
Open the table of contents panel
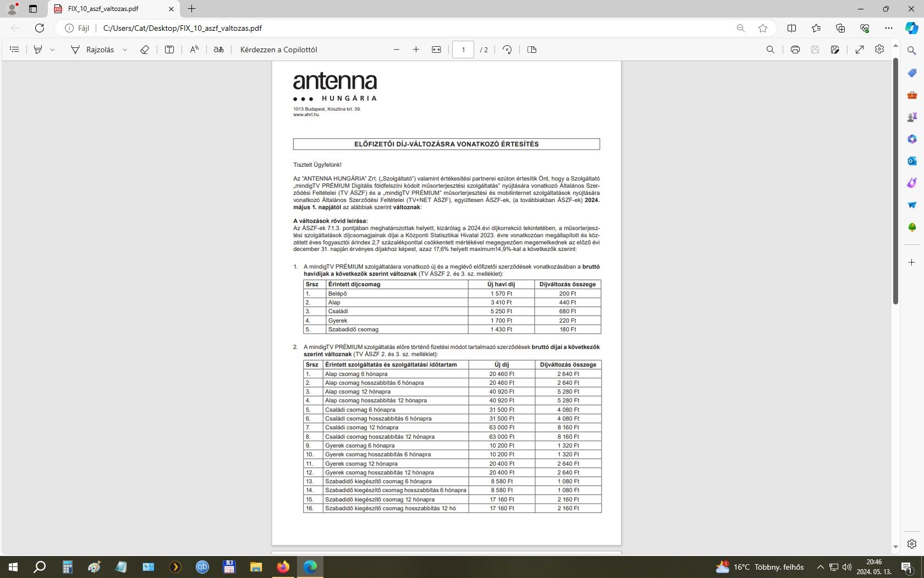[14, 50]
